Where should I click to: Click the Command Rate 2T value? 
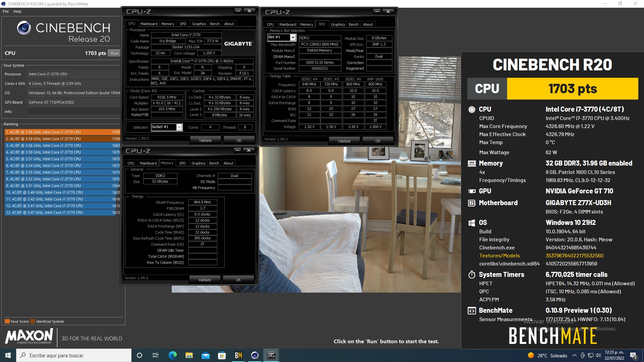tap(202, 244)
